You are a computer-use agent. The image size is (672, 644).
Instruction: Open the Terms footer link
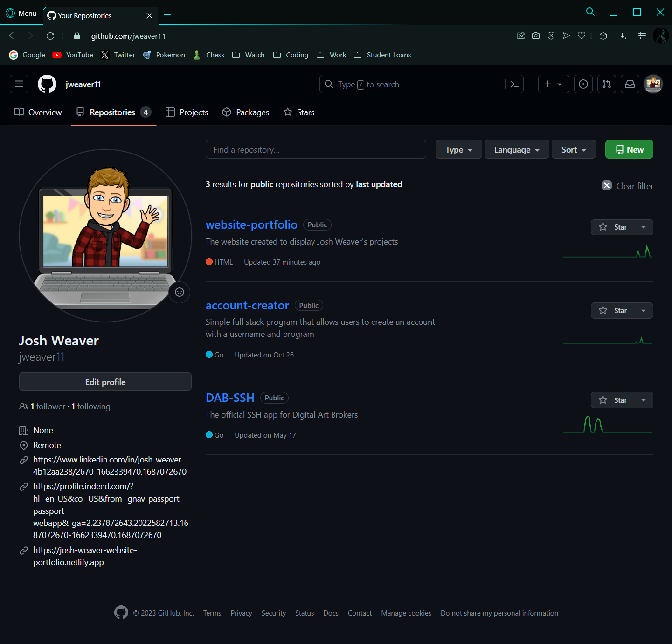[212, 613]
